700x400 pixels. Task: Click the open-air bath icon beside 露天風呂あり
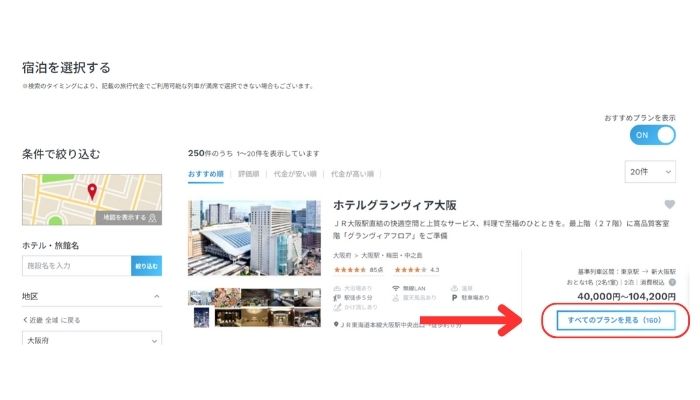click(396, 298)
